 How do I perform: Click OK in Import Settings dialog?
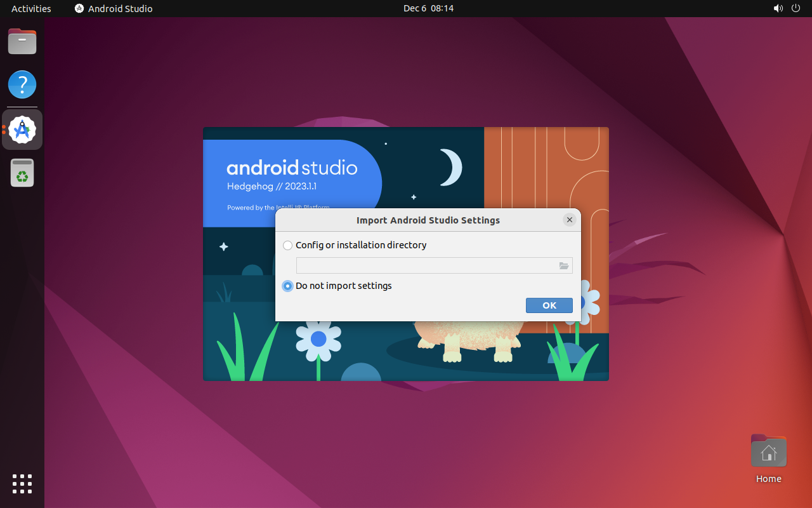[x=549, y=305]
